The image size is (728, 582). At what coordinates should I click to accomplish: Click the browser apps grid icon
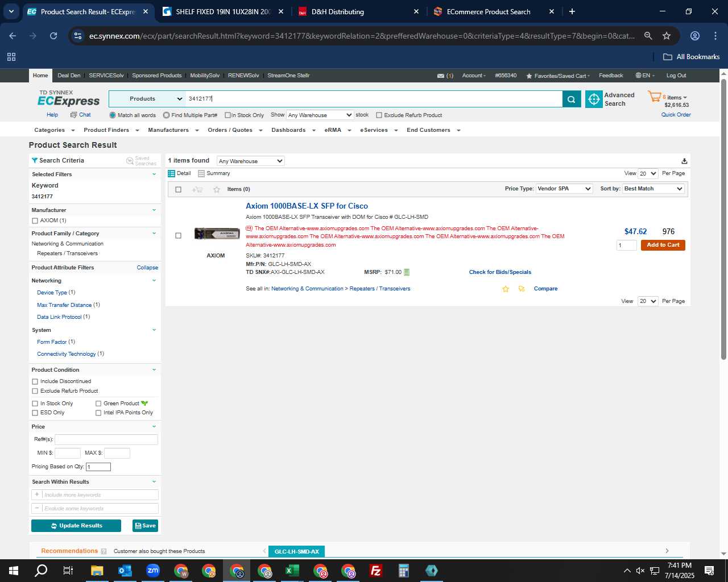point(11,57)
